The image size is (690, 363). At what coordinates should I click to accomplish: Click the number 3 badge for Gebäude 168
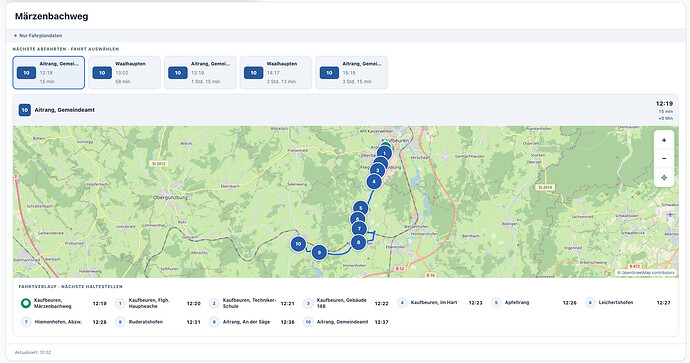tap(308, 303)
